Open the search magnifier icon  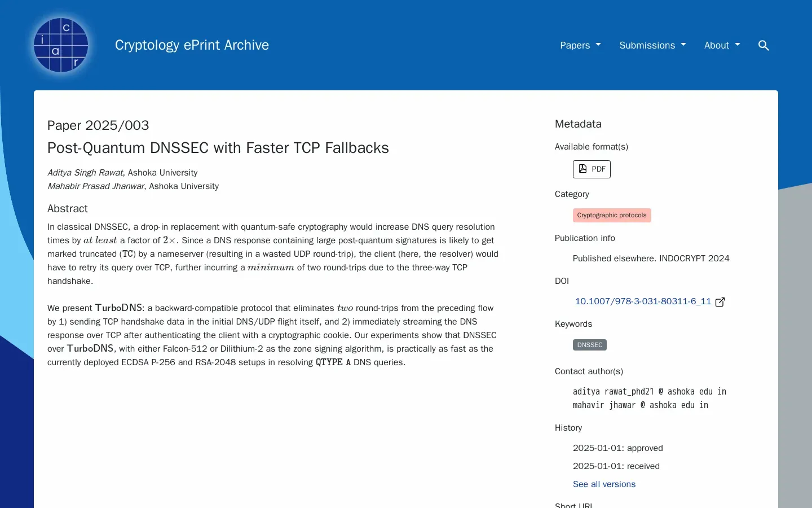764,45
